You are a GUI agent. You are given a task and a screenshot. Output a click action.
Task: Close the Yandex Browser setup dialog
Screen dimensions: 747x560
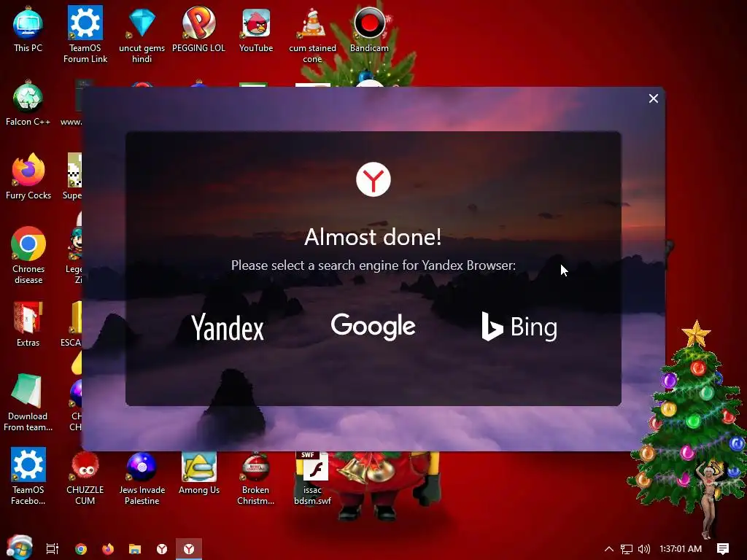(x=653, y=98)
